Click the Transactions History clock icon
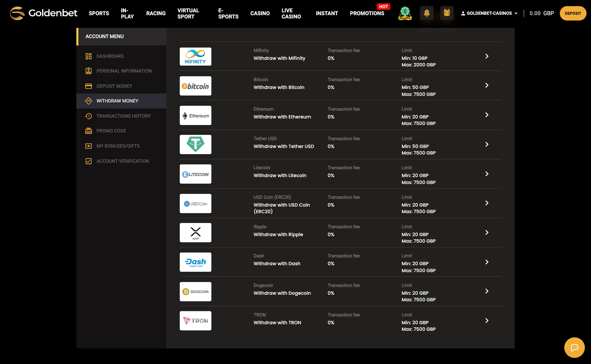The width and height of the screenshot is (591, 364). tap(88, 116)
